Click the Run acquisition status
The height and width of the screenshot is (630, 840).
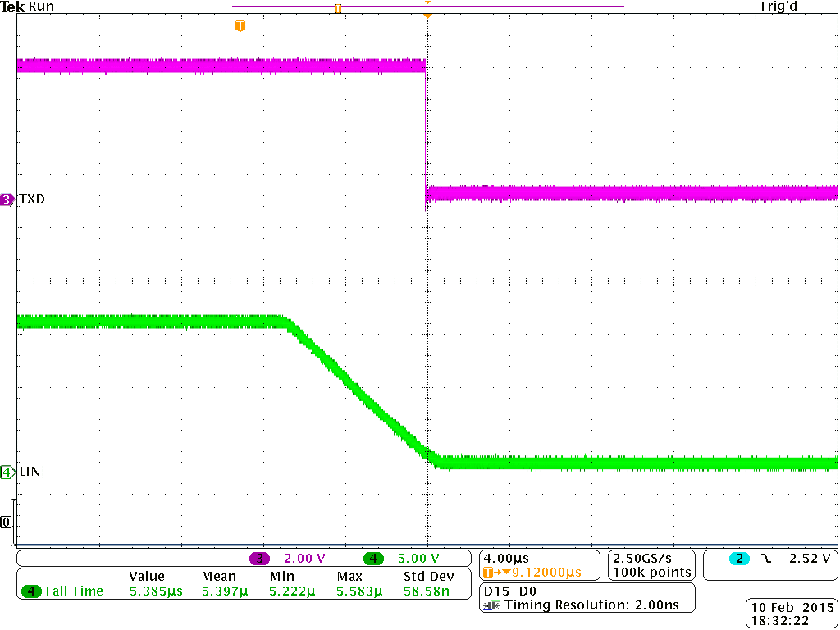coord(41,7)
